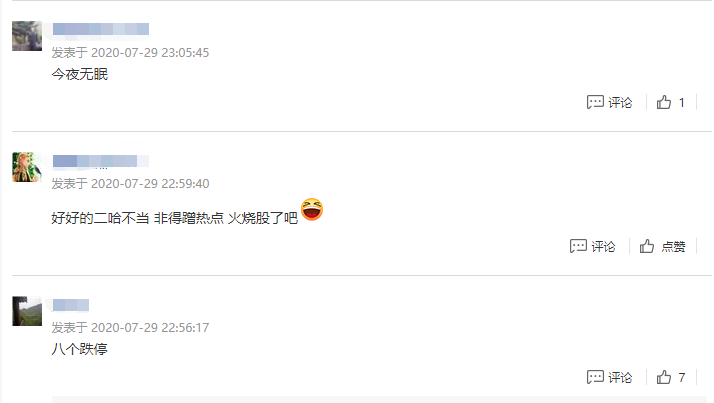Click the speech-bubble icon under '今夜无眠' comment
Image resolution: width=714 pixels, height=403 pixels.
pos(595,102)
